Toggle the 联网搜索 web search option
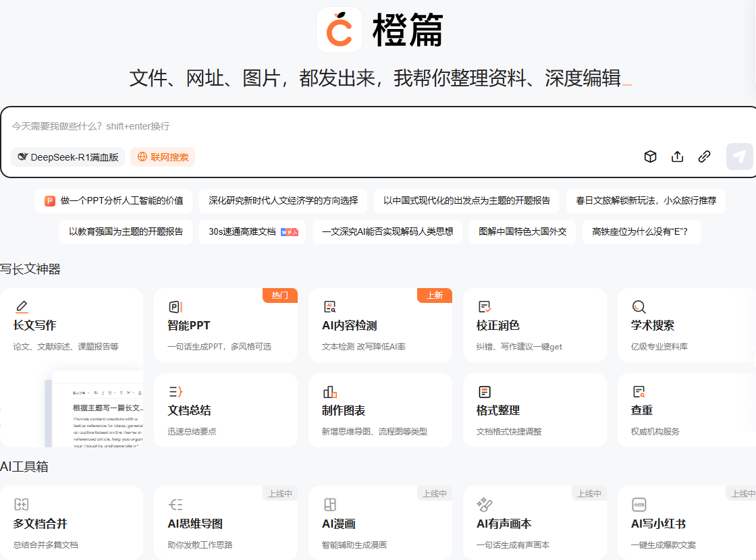 [x=163, y=157]
